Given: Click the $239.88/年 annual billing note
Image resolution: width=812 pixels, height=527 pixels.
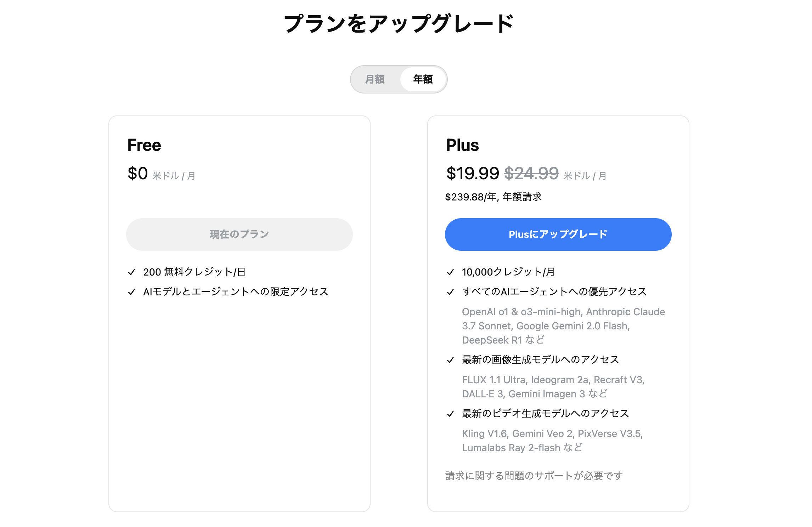Looking at the screenshot, I should pos(493,197).
